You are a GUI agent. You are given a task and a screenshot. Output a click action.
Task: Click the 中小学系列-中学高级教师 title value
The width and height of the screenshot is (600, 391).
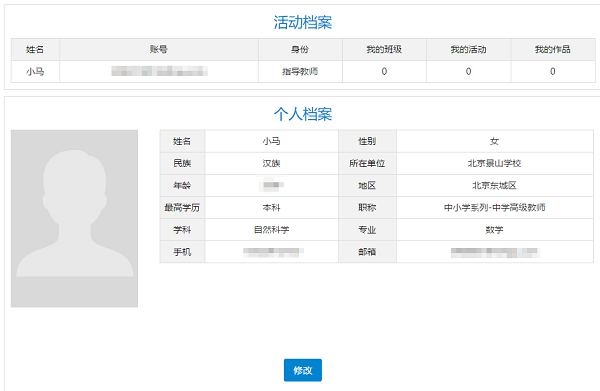[494, 208]
